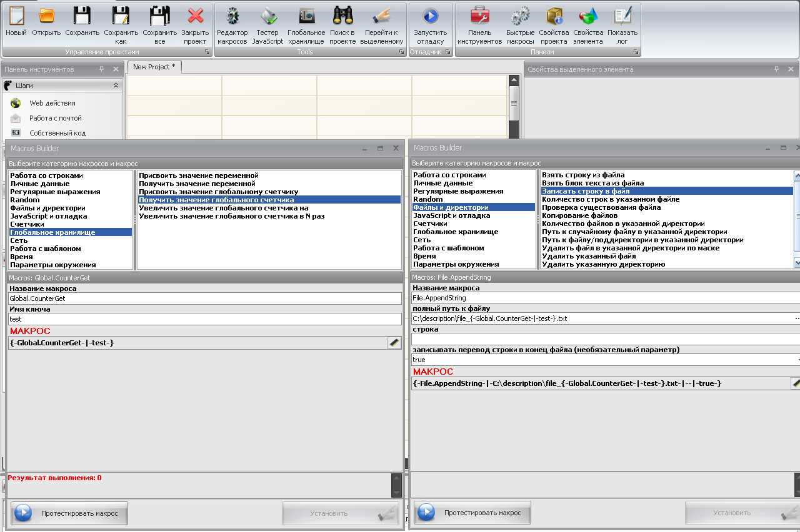Viewport: 800px width, 532px height.
Task: Click empty строка input field
Action: [x=606, y=339]
